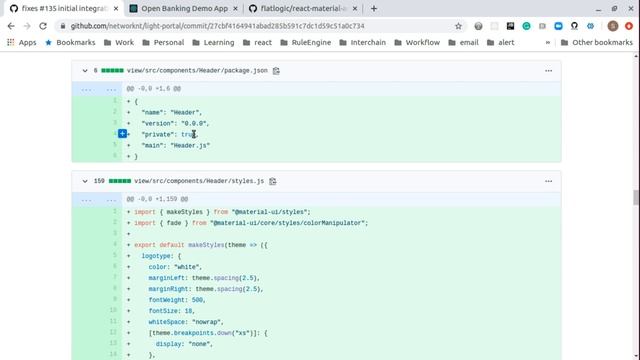Switch to flatlogic/react-material tab
Screen dimensions: 640x360
point(303,9)
